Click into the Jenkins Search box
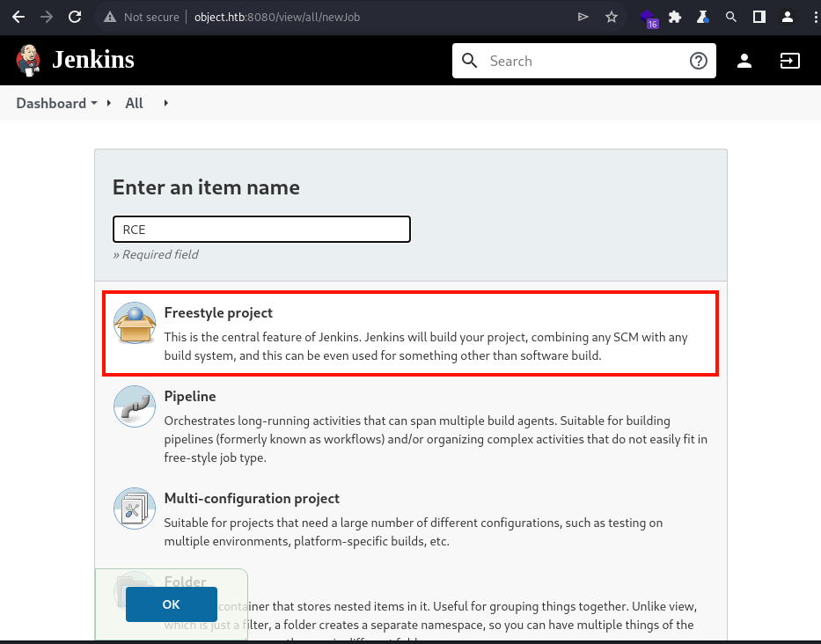This screenshot has width=821, height=644. [583, 61]
